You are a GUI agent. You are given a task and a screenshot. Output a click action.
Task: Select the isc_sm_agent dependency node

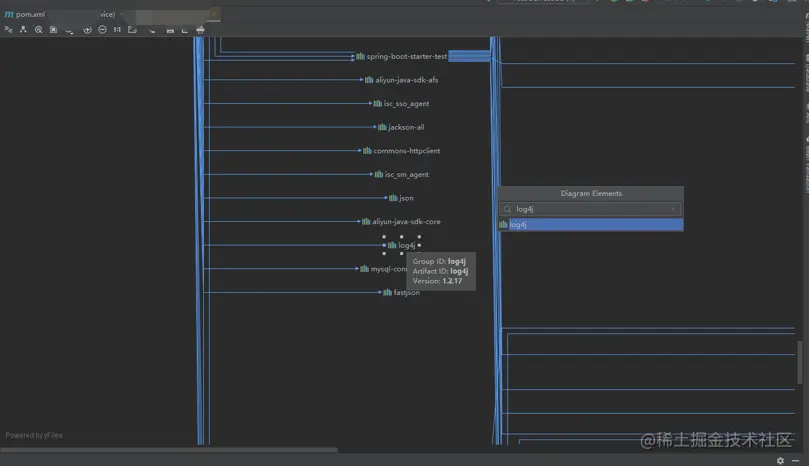[401, 174]
